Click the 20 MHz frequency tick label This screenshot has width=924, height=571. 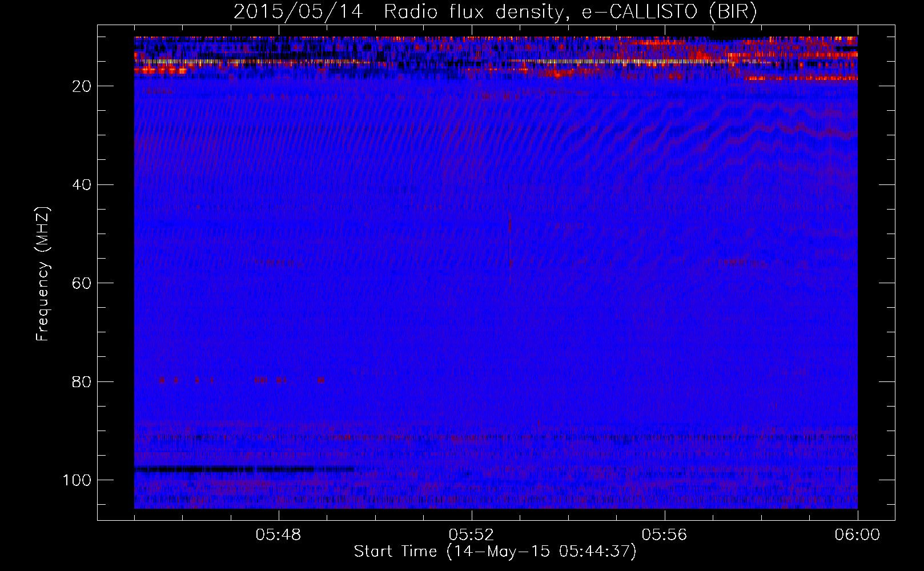click(82, 86)
